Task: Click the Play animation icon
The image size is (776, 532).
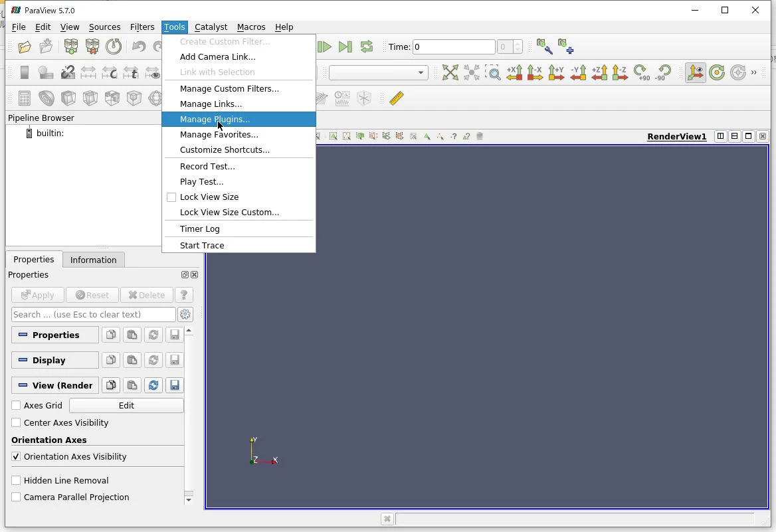Action: point(324,47)
